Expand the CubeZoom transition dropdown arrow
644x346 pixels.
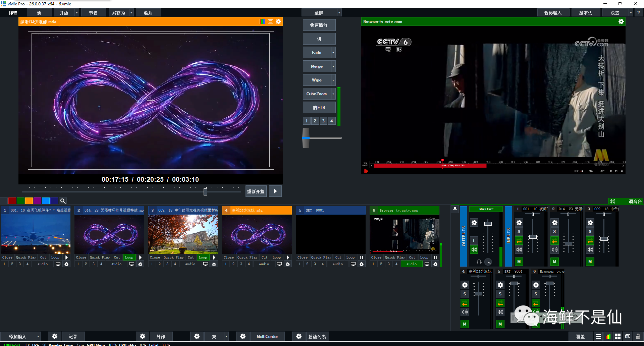(333, 94)
